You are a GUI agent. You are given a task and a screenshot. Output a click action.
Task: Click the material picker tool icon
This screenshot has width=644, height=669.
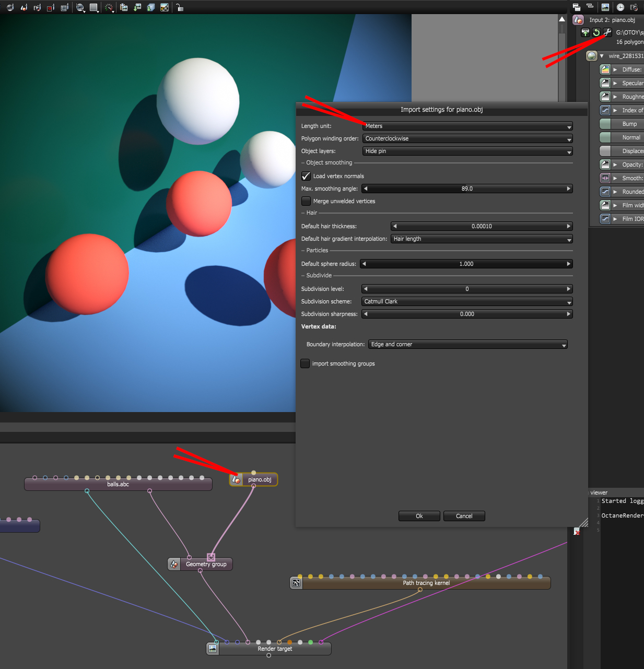24,7
